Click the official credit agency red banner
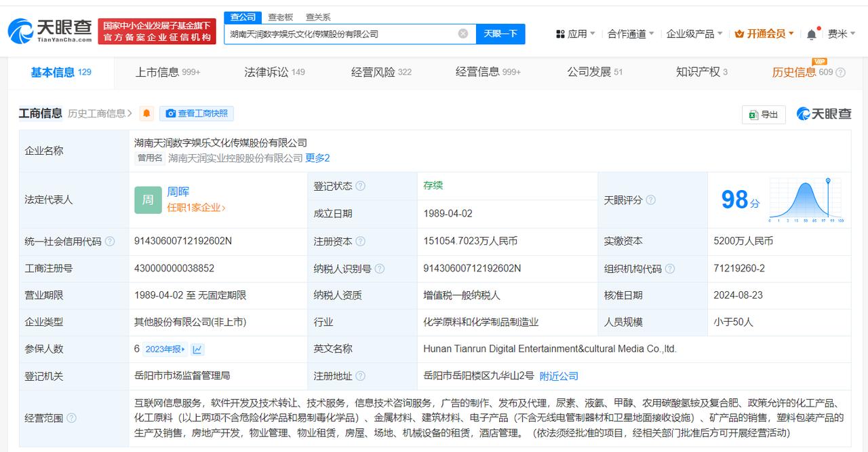The width and height of the screenshot is (868, 452). click(157, 31)
